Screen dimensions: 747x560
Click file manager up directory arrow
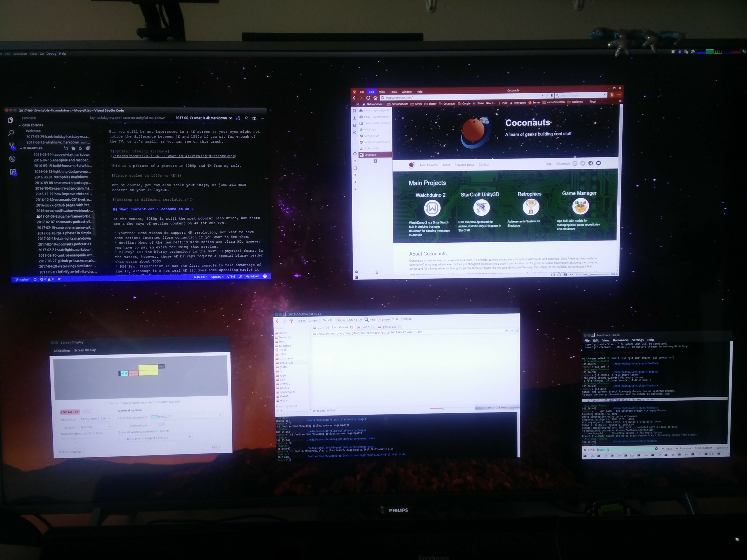coord(291,321)
